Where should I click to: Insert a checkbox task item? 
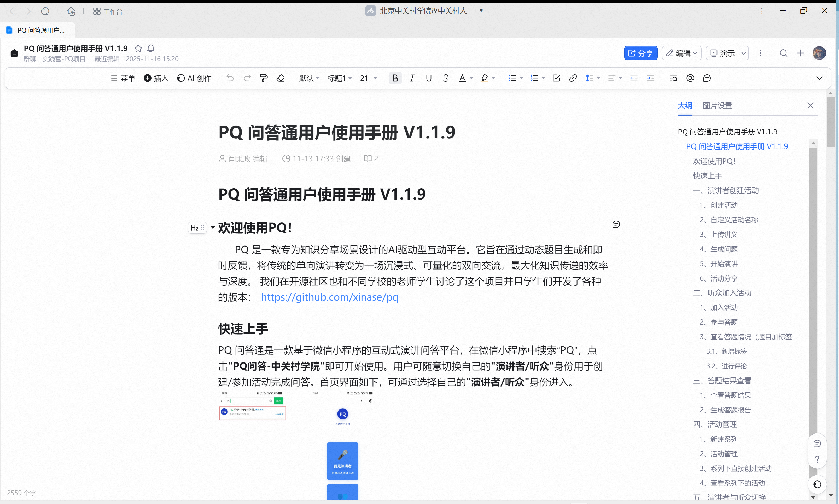[x=556, y=78]
